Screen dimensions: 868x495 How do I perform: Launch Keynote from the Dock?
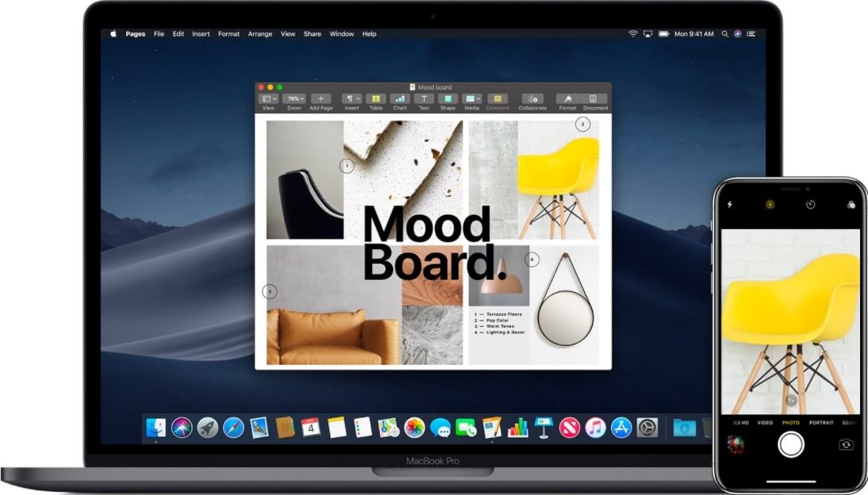pyautogui.click(x=543, y=428)
